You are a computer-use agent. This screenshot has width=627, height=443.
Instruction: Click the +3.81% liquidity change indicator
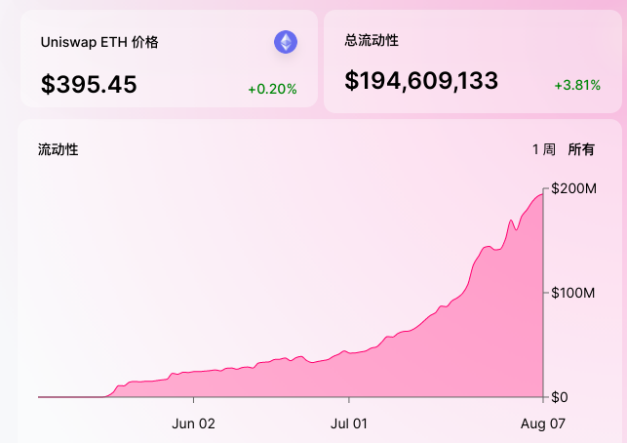[x=577, y=85]
